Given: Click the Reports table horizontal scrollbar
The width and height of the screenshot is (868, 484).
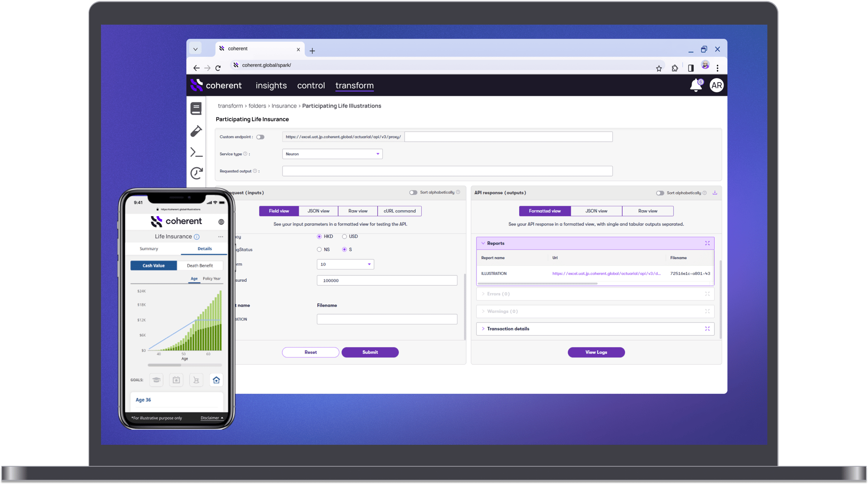Looking at the screenshot, I should 537,283.
